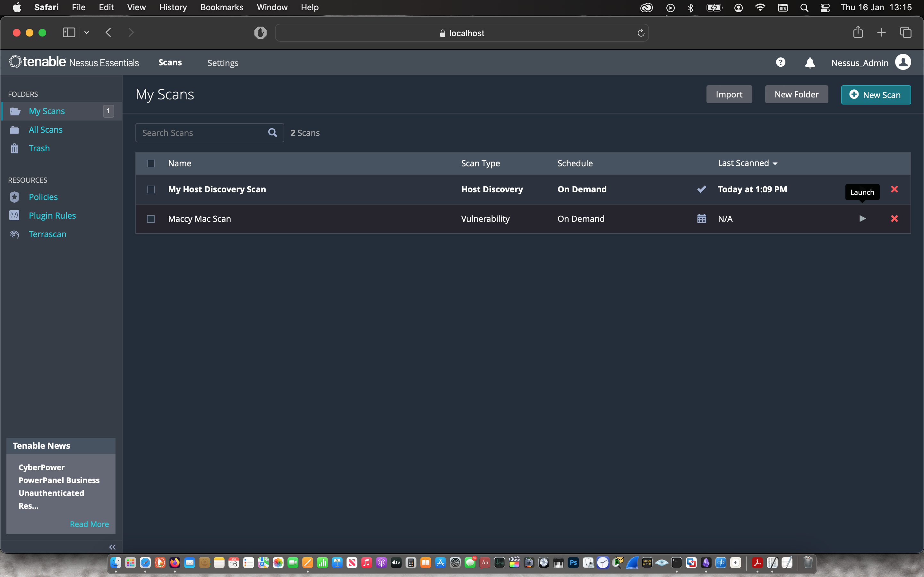924x577 pixels.
Task: Open Read More in Tenable News
Action: point(89,524)
